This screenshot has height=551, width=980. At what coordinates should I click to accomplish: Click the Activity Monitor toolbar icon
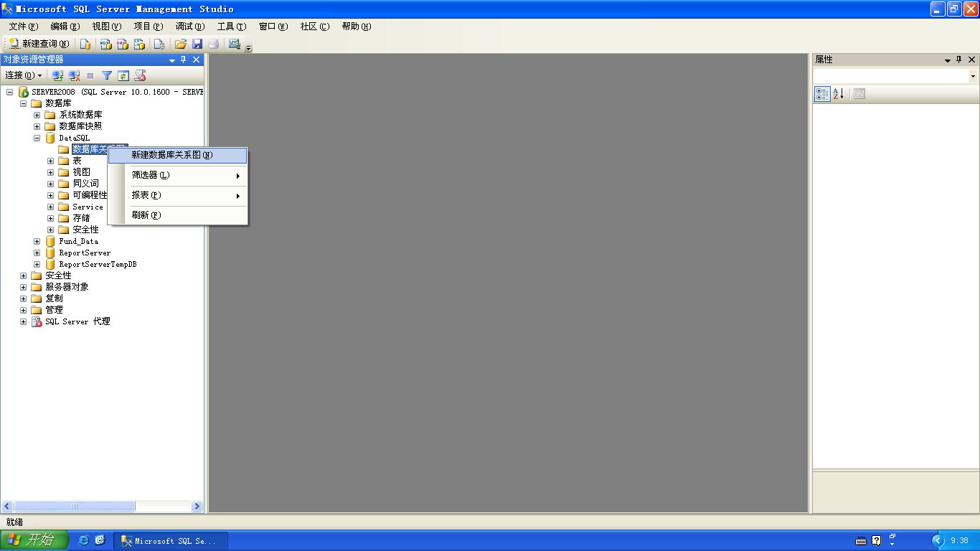[x=234, y=44]
